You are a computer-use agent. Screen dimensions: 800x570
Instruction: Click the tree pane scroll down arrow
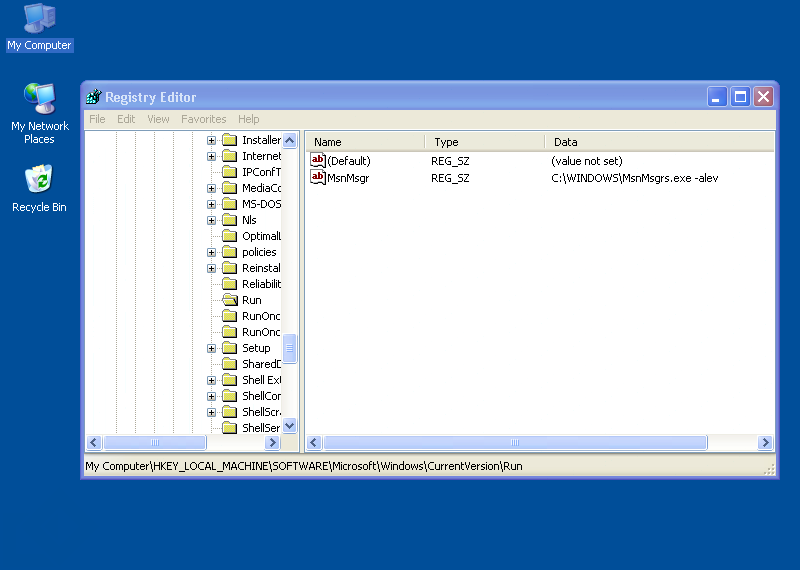click(290, 426)
